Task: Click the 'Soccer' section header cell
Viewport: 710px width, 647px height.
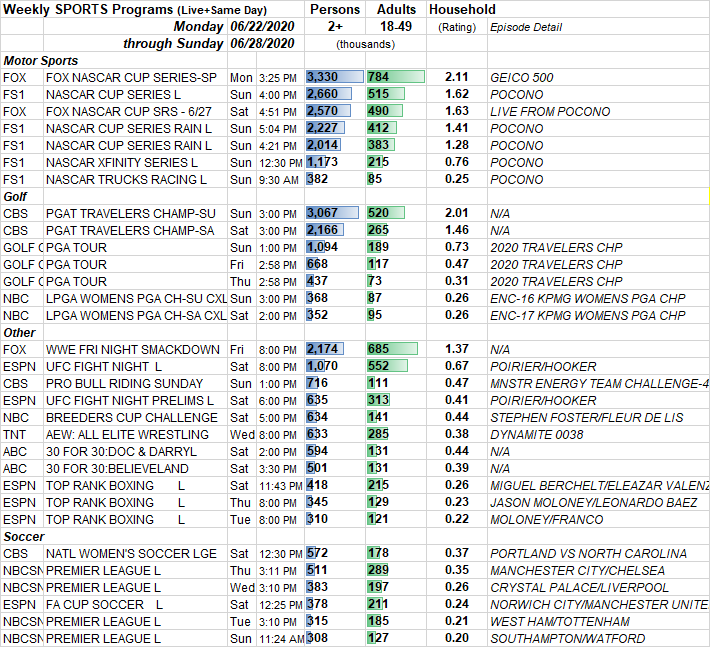Action: pos(24,537)
